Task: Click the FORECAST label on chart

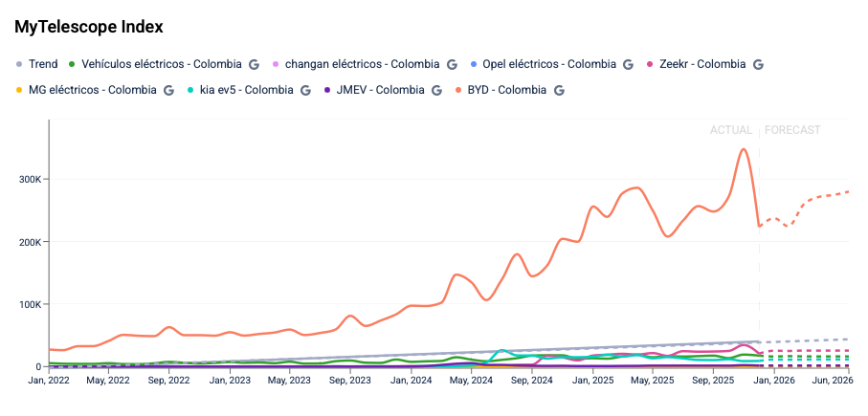Action: (792, 130)
